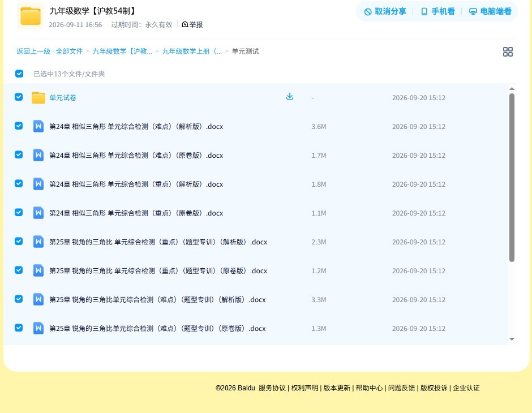Open the 单元试卷 folder name
Image resolution: width=532 pixels, height=413 pixels.
(63, 98)
